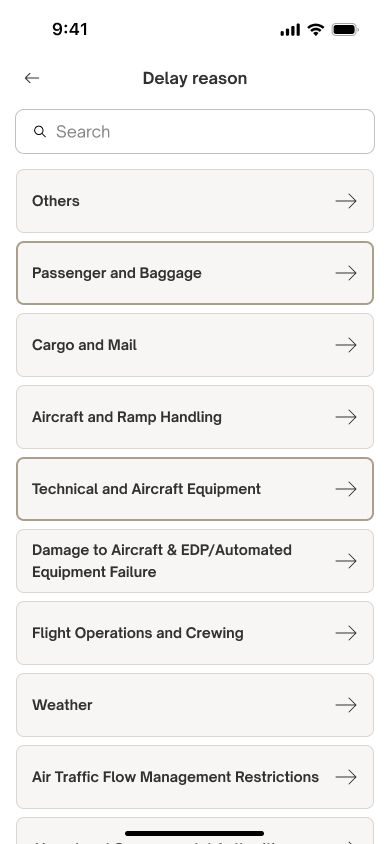The image size is (390, 844).
Task: Focus the Search input field
Action: tap(195, 132)
